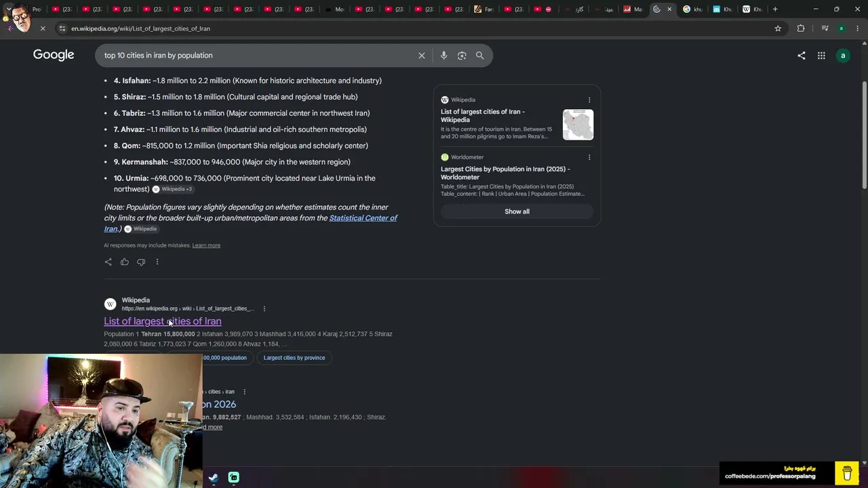Share this search page from the header
Screen dimensions: 868x488
[802, 56]
